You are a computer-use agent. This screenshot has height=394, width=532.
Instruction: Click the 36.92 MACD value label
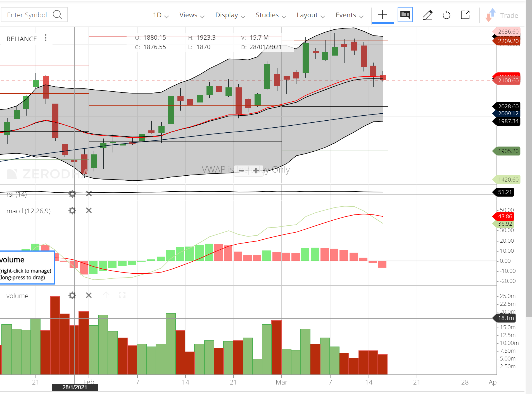coord(503,224)
